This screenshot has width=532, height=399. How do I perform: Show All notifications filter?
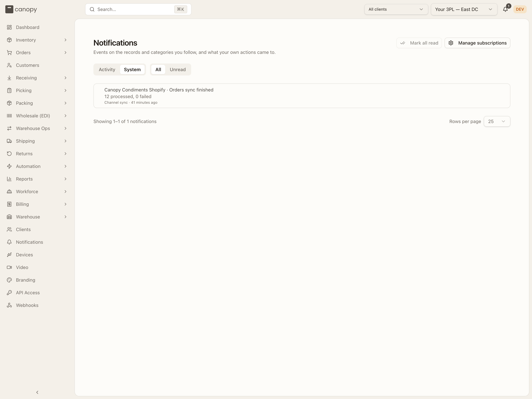[x=158, y=69]
